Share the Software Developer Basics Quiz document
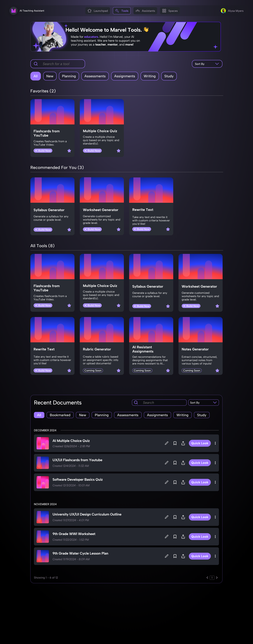This screenshot has width=253, height=644. [x=183, y=482]
